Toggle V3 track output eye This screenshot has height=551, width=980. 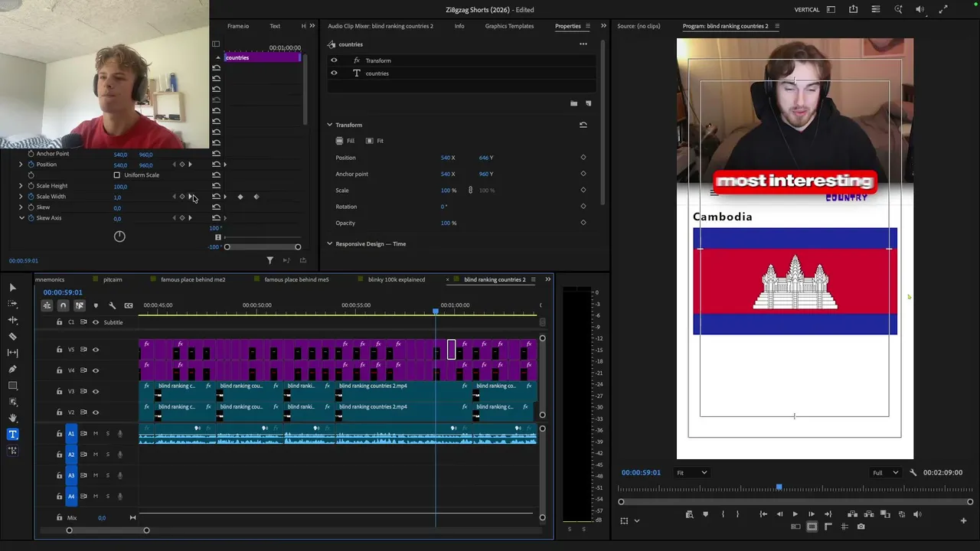pyautogui.click(x=96, y=391)
